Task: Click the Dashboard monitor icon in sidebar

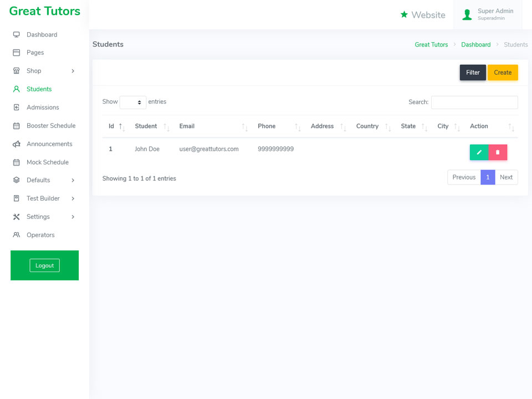Action: coord(16,34)
